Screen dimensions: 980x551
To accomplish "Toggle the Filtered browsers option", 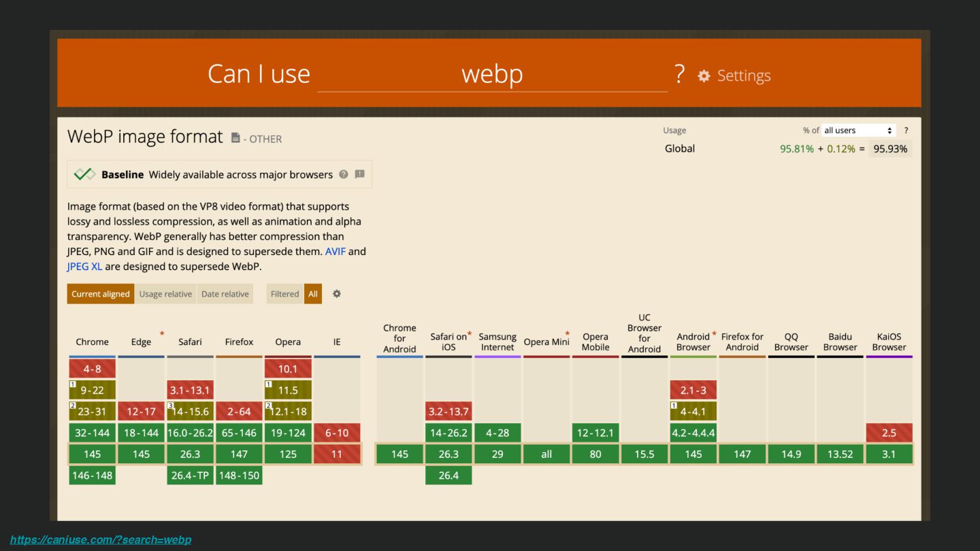I will pyautogui.click(x=284, y=294).
